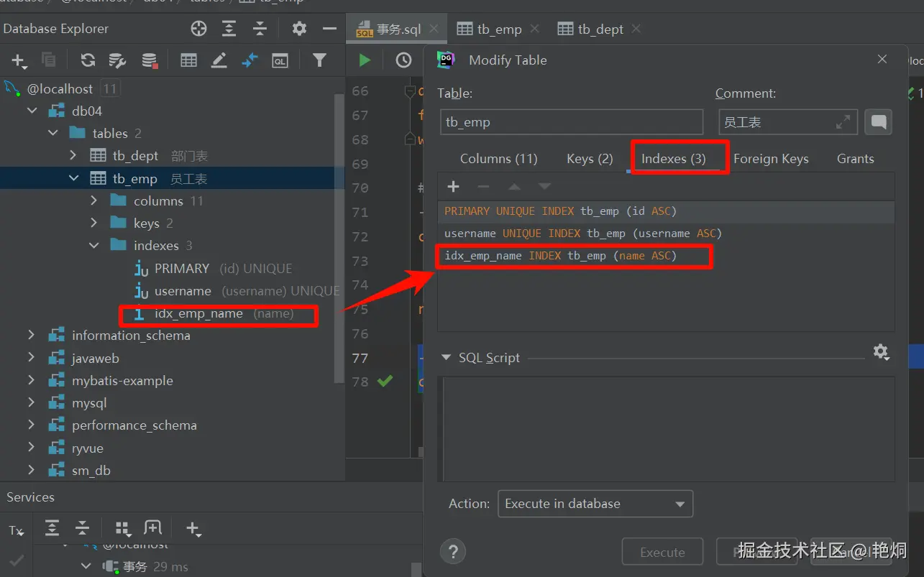
Task: Move index up with the up arrow
Action: pyautogui.click(x=514, y=187)
